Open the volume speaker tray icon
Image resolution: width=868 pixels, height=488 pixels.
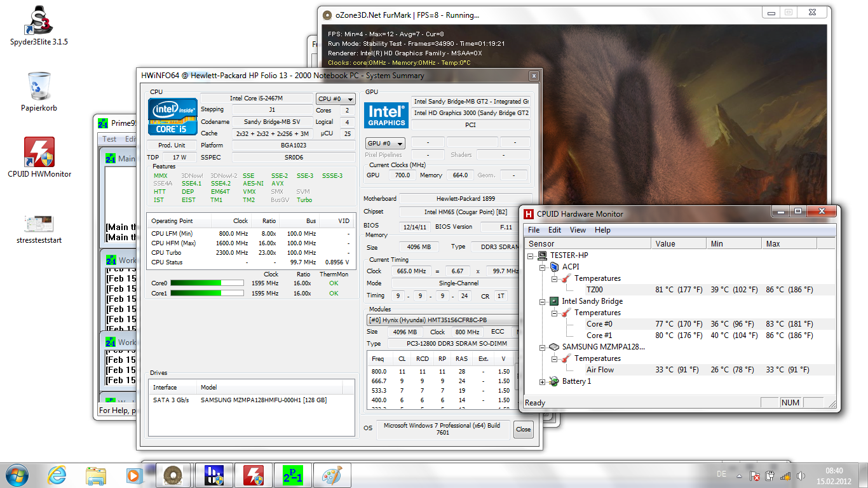pyautogui.click(x=801, y=475)
